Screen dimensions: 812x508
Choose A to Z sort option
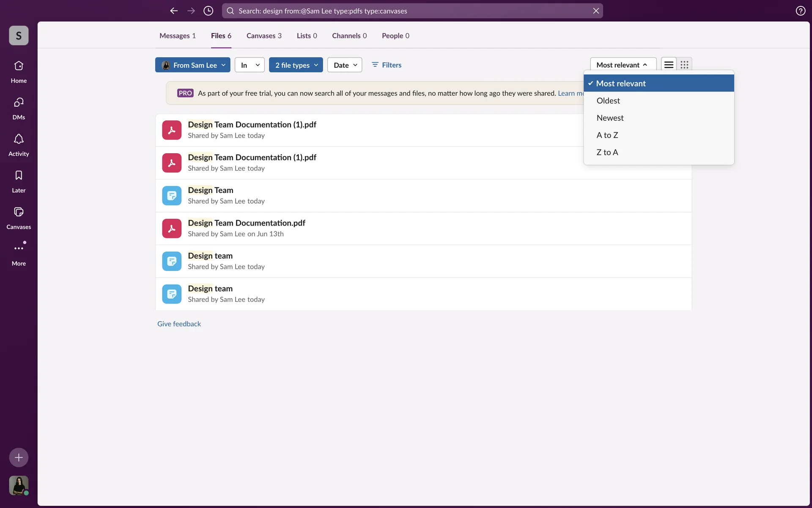coord(607,135)
